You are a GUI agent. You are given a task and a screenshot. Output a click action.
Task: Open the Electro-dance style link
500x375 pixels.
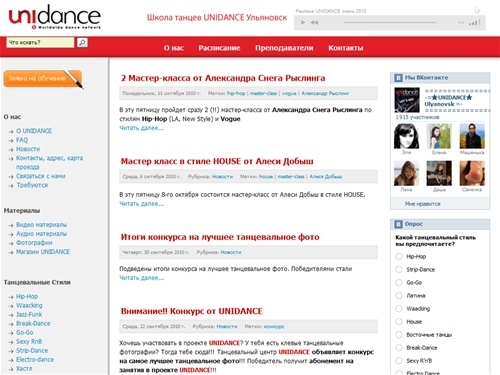[35, 359]
